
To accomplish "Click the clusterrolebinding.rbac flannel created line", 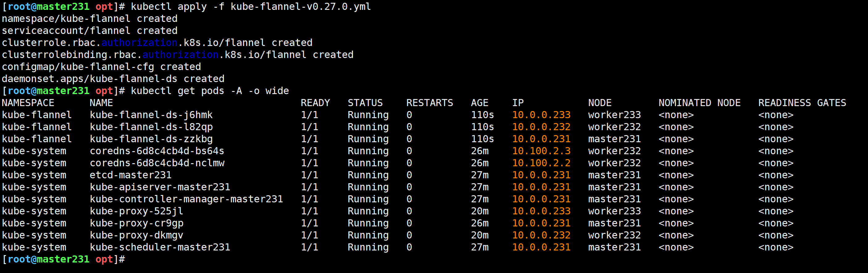I will coord(178,55).
